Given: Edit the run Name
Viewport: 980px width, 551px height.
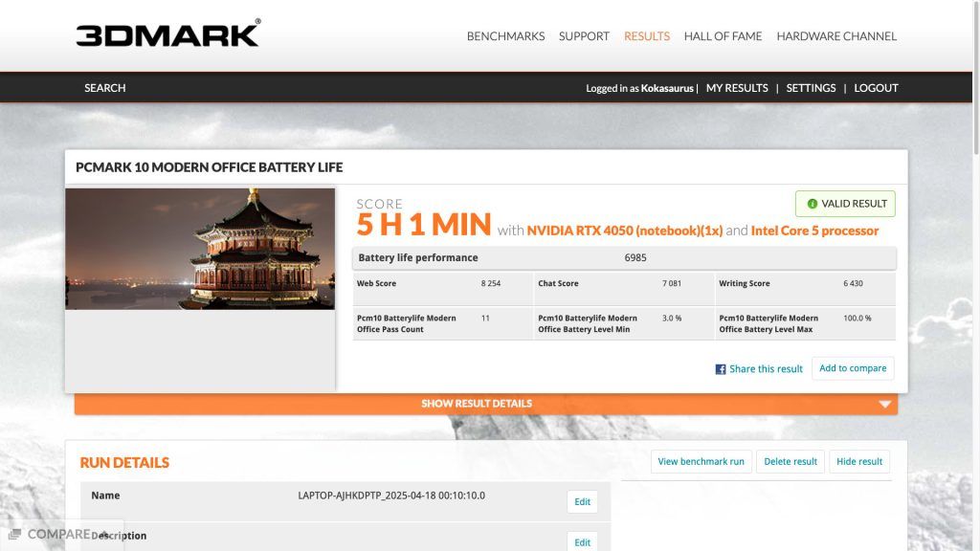Looking at the screenshot, I should click(582, 501).
